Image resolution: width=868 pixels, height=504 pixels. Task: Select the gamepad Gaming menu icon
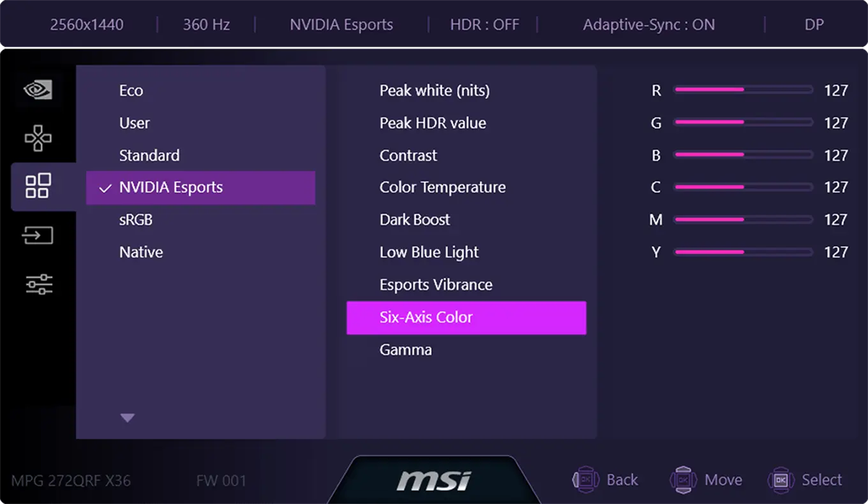(x=36, y=137)
